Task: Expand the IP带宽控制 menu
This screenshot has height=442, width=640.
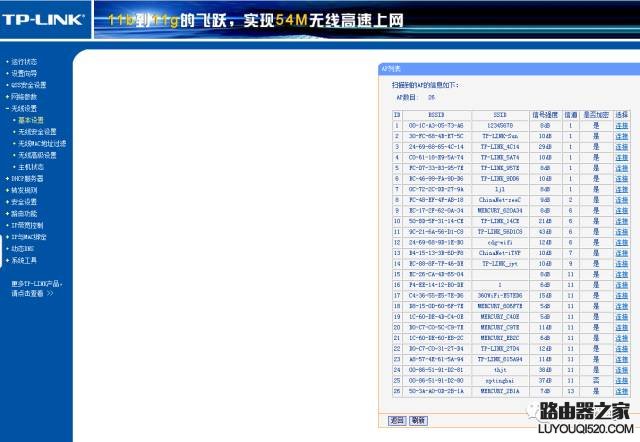Action: click(x=27, y=225)
